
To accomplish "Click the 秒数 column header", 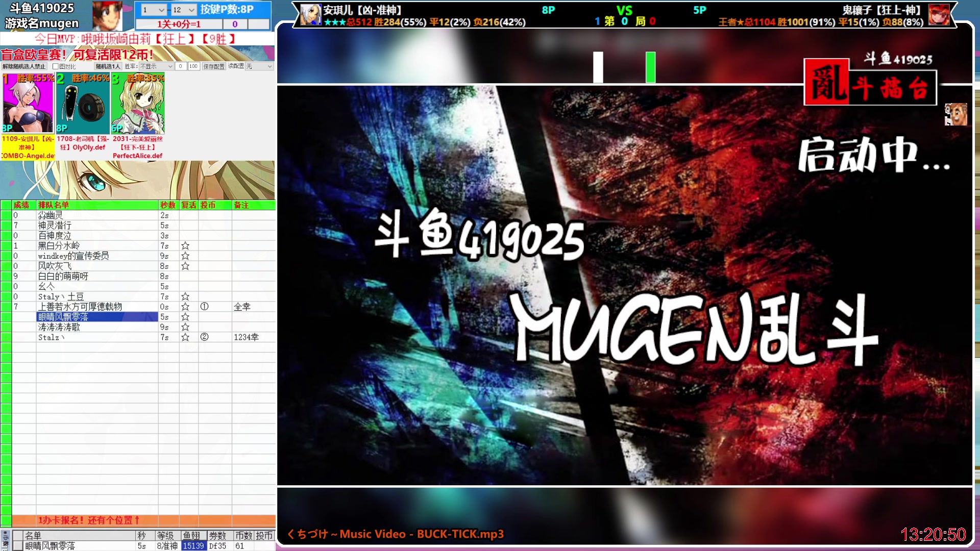I will 168,205.
